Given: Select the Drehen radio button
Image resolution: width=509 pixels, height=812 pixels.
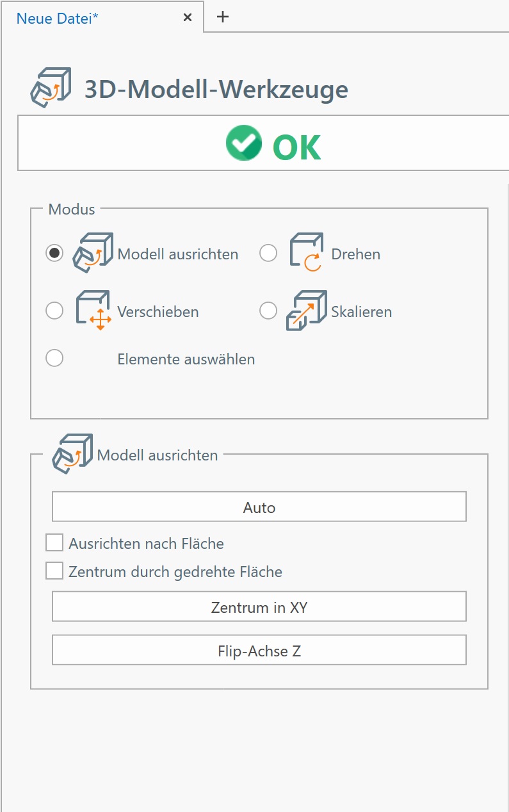Looking at the screenshot, I should [268, 253].
